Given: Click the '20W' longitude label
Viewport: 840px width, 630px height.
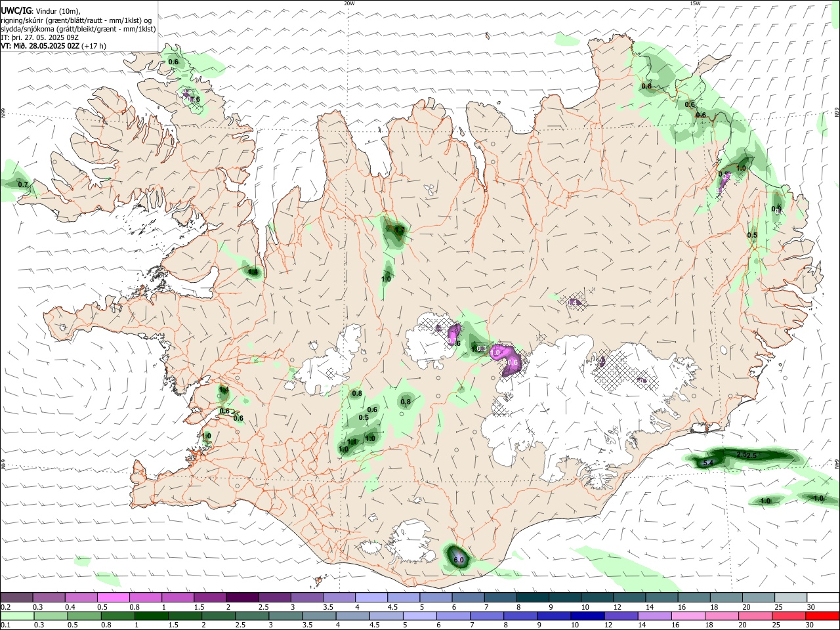Looking at the screenshot, I should [x=349, y=3].
